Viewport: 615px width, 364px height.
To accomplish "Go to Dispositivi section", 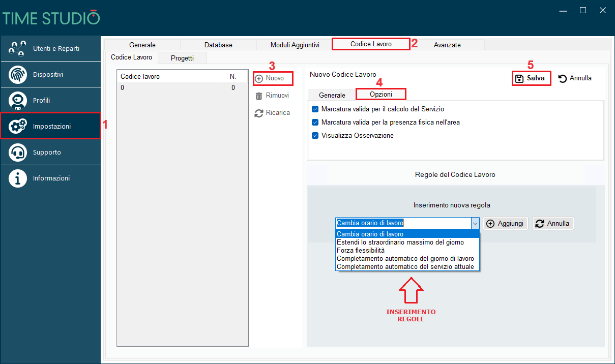I will click(x=50, y=75).
